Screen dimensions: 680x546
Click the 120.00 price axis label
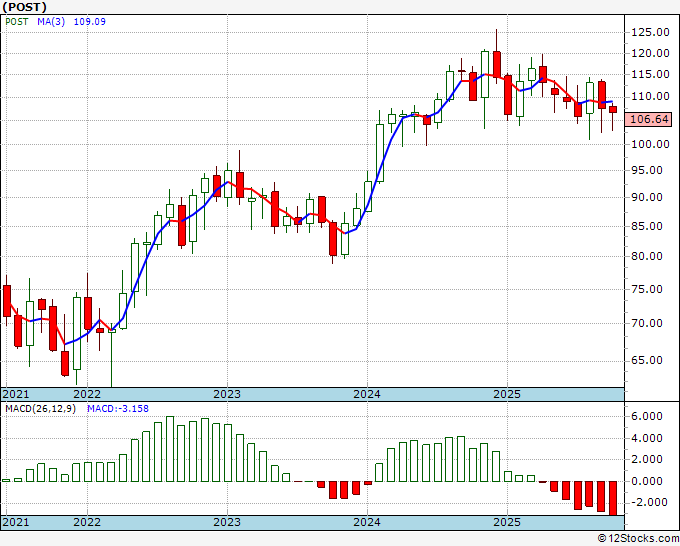[650, 53]
